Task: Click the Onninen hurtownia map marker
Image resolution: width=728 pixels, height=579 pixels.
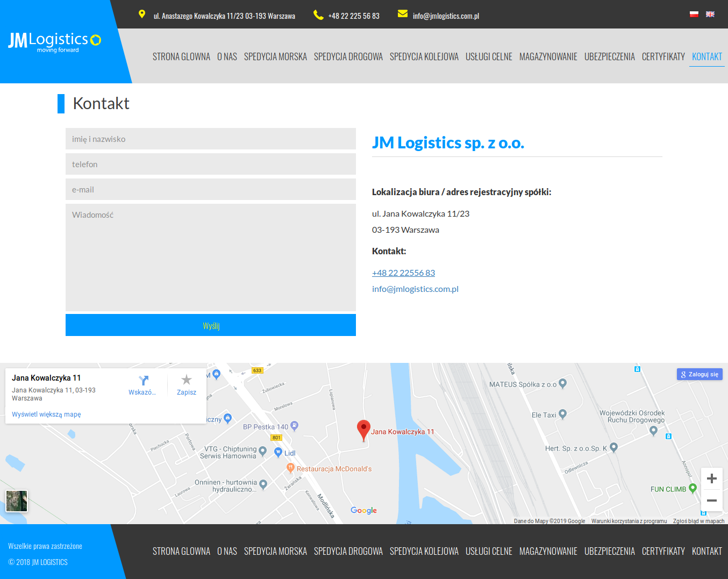Action: (263, 484)
